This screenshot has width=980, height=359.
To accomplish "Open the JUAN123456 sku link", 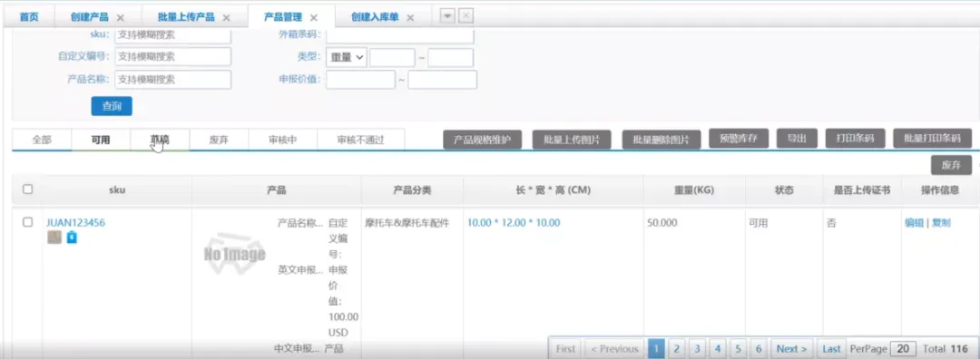I will [x=74, y=222].
